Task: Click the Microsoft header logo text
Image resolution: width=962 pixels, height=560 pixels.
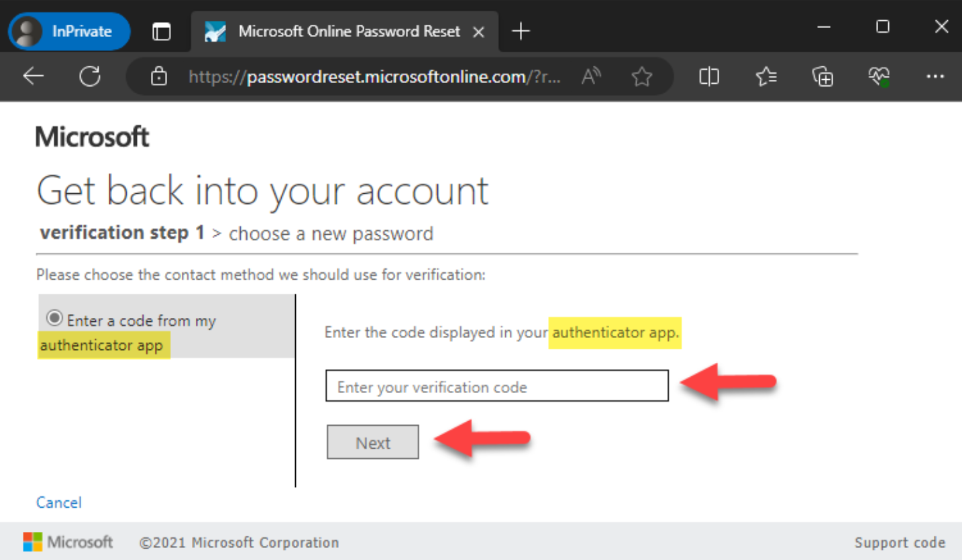Action: (x=93, y=137)
